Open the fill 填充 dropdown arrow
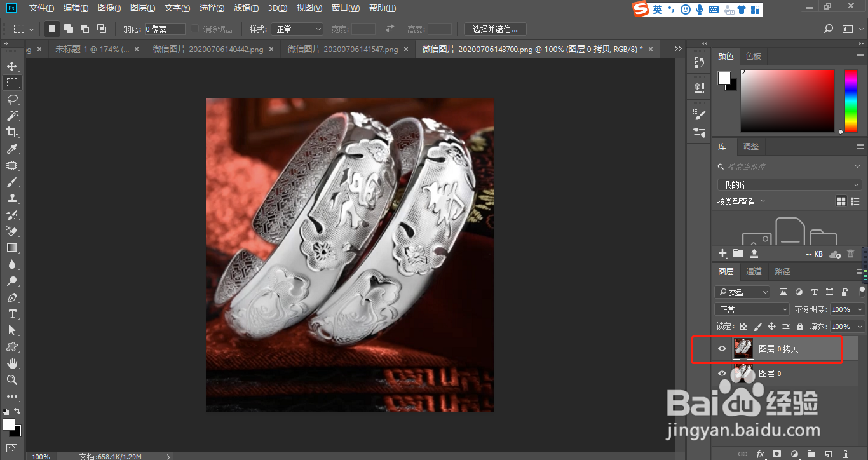 pyautogui.click(x=860, y=327)
